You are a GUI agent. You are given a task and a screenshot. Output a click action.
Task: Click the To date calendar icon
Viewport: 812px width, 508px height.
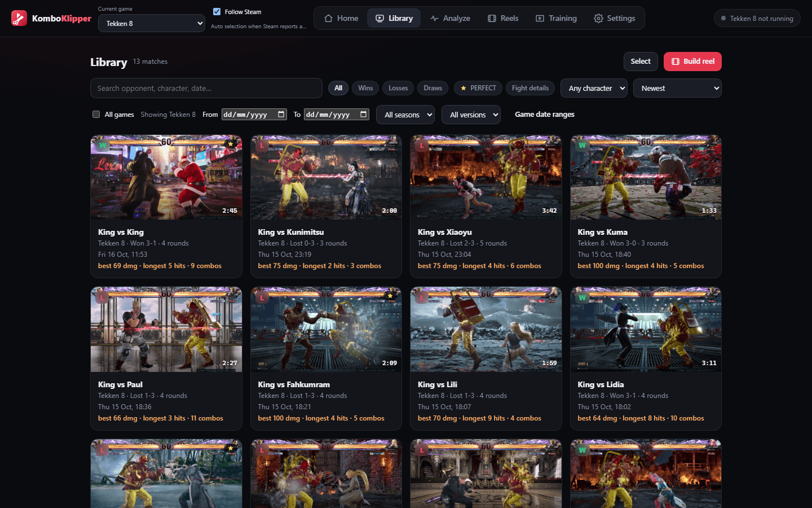[x=364, y=114]
